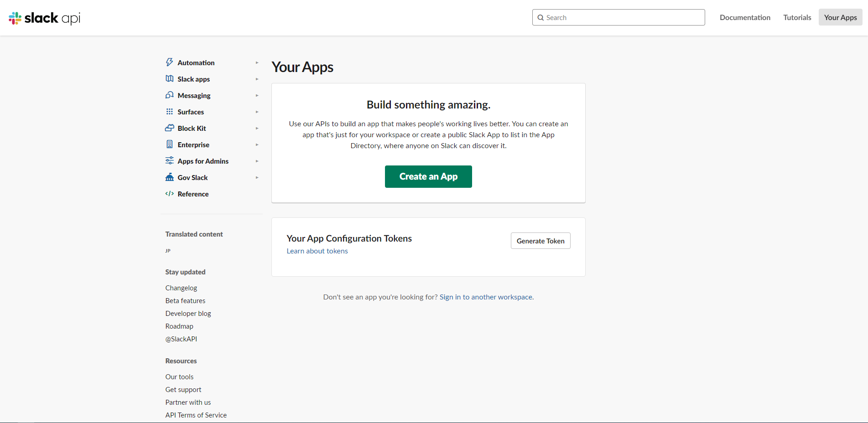Open the Block Kit sidebar label
868x423 pixels.
(x=192, y=128)
